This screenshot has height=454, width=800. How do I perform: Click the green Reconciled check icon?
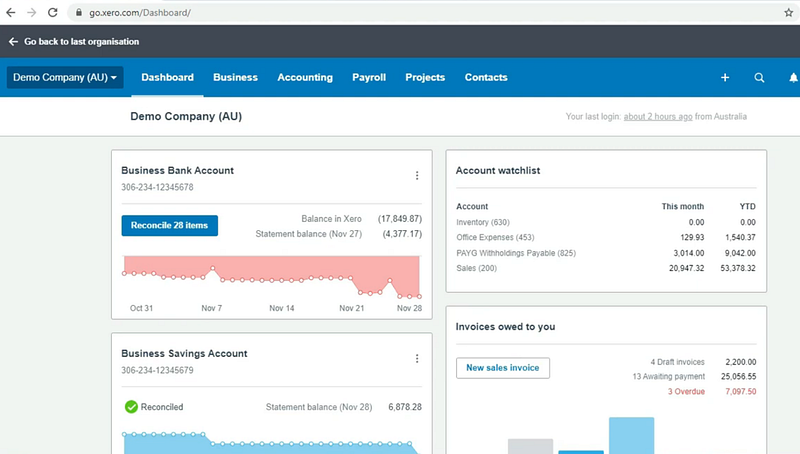tap(131, 407)
